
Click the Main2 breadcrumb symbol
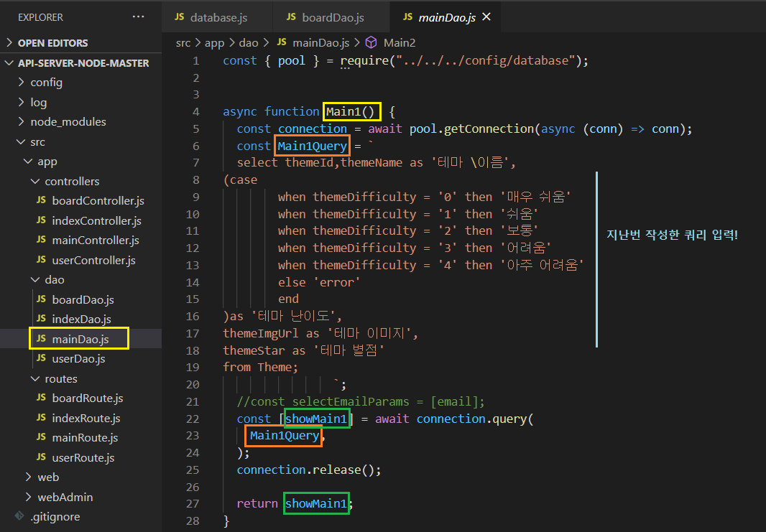click(400, 43)
